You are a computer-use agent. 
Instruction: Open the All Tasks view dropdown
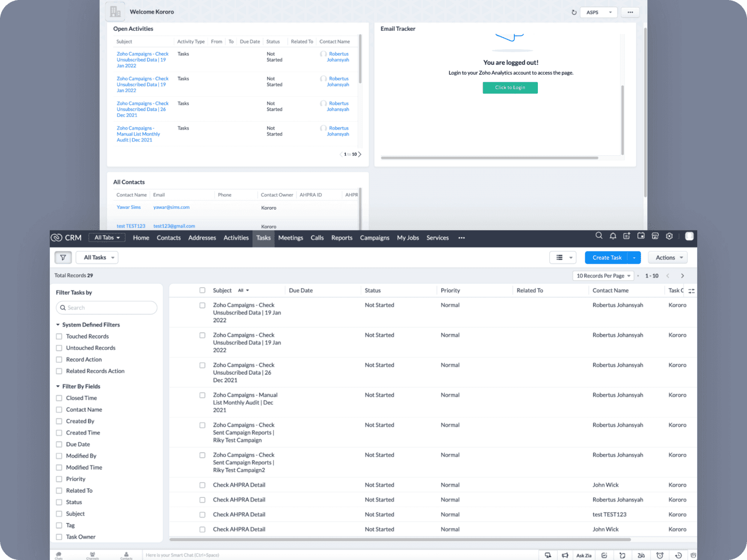pos(98,257)
